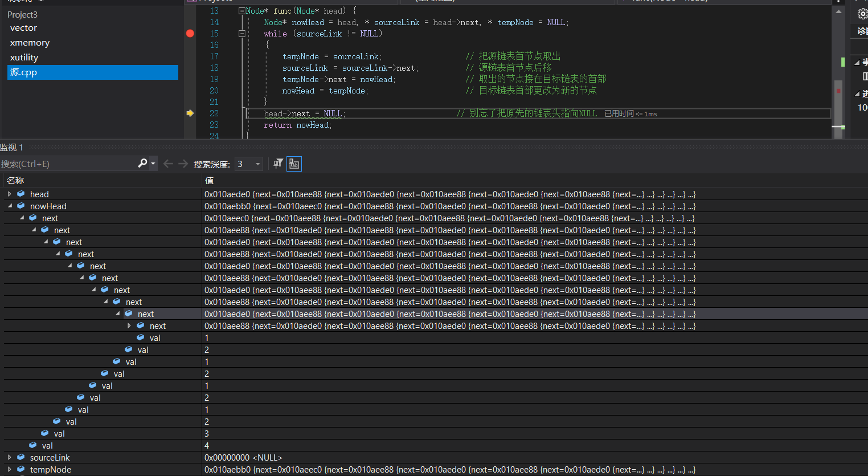
Task: Click the breakpoint dot on line 15
Action: click(x=190, y=34)
